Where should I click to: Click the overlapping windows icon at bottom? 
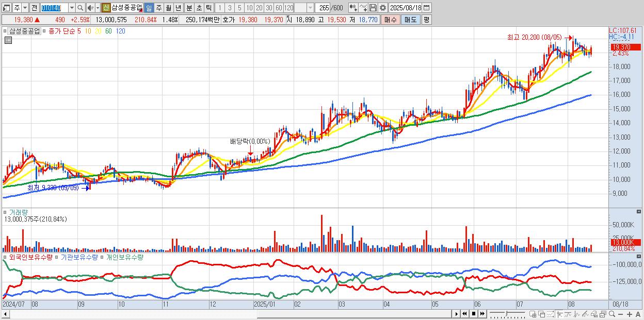click(x=541, y=314)
